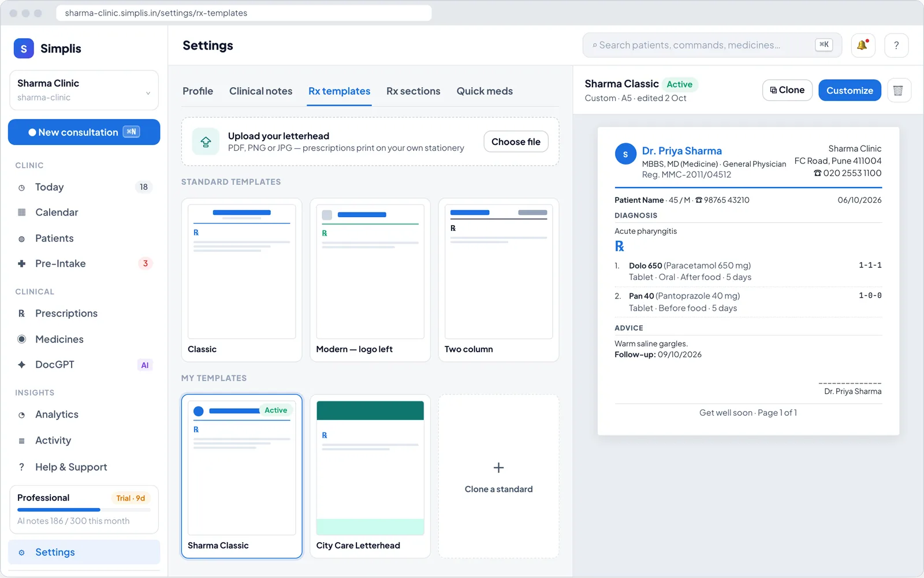Click the Simplis logo icon
The height and width of the screenshot is (578, 924).
click(x=24, y=49)
